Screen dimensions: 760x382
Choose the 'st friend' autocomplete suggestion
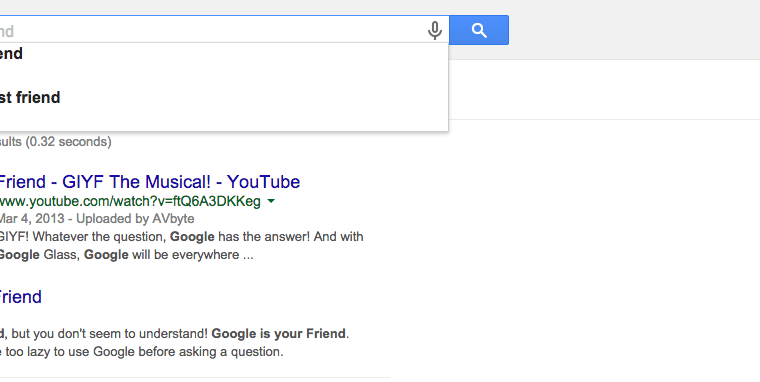click(30, 97)
